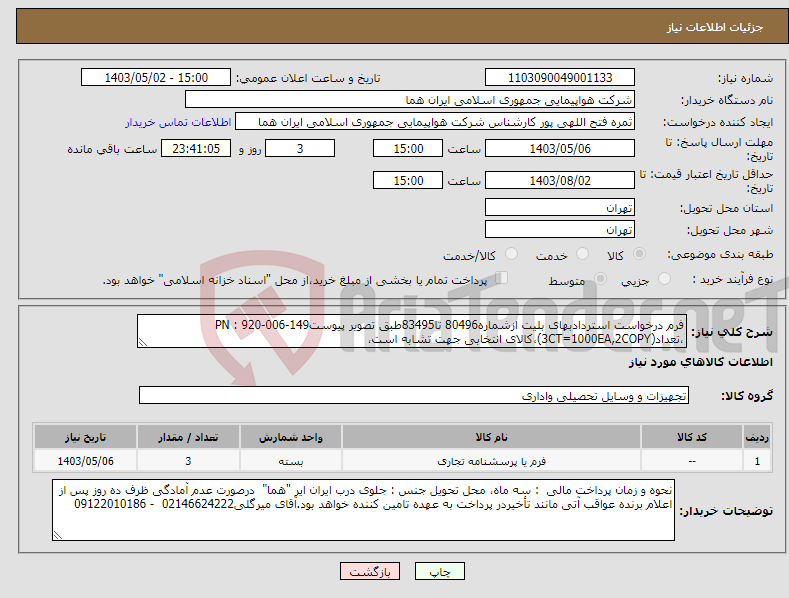Click the شرح کلی نیاز label
The height and width of the screenshot is (598, 789).
732,332
